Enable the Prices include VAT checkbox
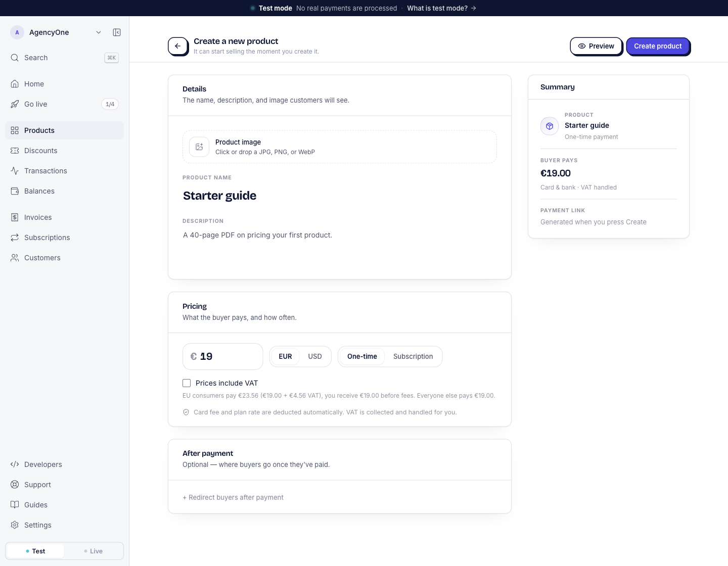 [187, 383]
